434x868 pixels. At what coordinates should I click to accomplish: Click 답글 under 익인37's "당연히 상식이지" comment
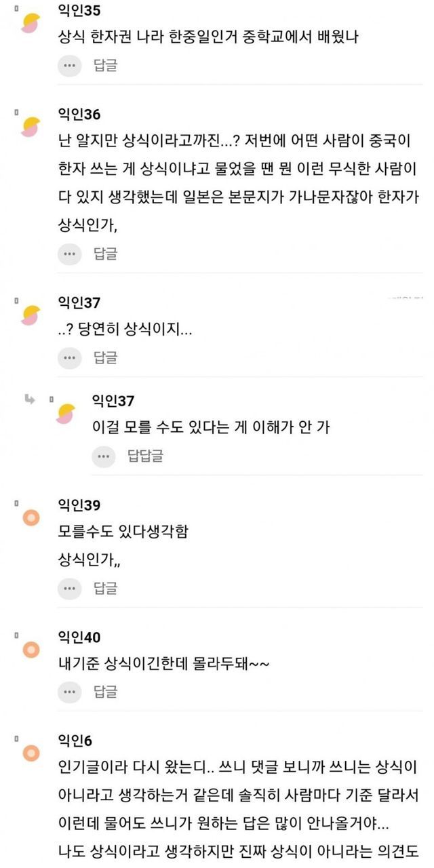click(x=105, y=357)
